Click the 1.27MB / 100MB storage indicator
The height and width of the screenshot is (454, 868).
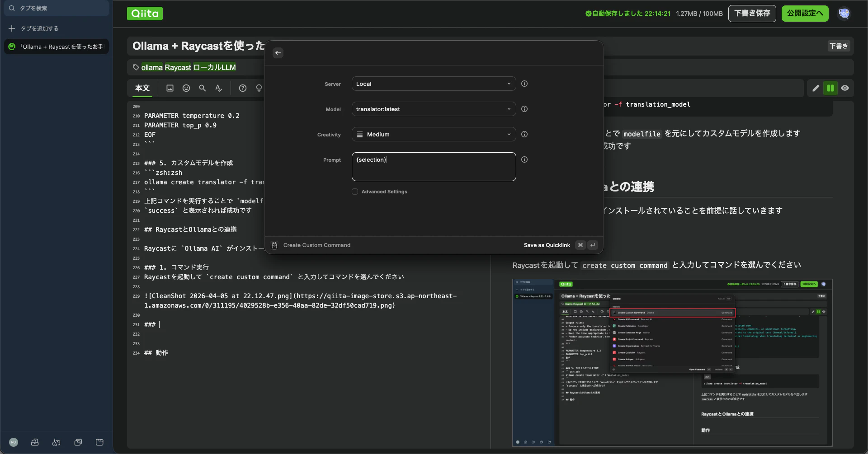point(699,14)
